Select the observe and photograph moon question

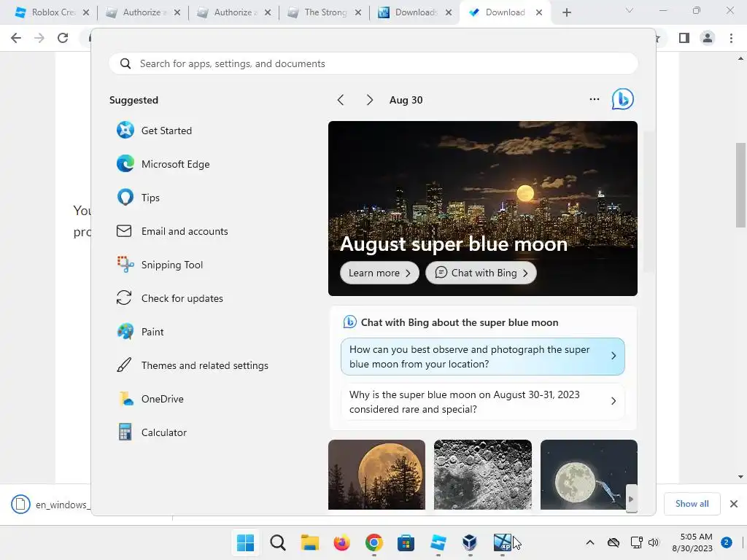point(483,357)
